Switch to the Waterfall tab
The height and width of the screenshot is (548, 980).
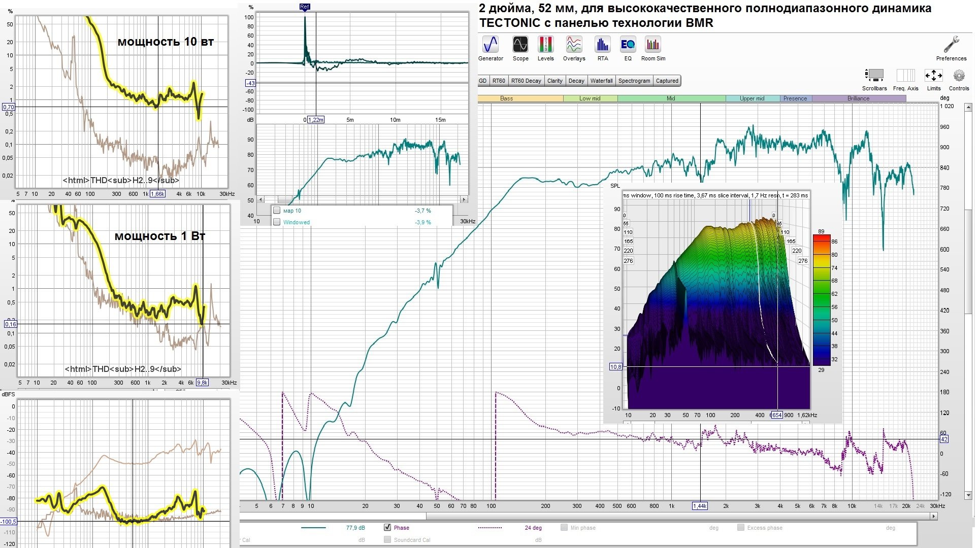coord(601,81)
